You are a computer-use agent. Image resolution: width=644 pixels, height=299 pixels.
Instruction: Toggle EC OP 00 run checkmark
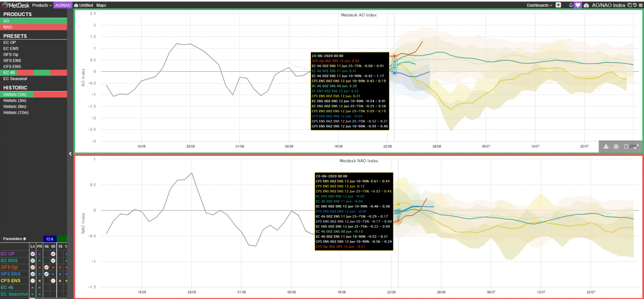click(x=53, y=254)
